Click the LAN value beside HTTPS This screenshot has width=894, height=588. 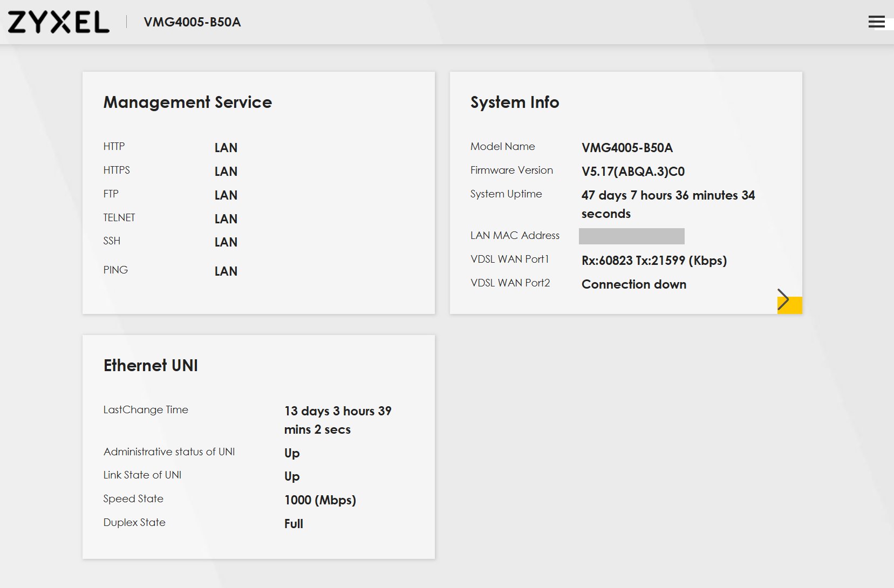click(x=226, y=172)
